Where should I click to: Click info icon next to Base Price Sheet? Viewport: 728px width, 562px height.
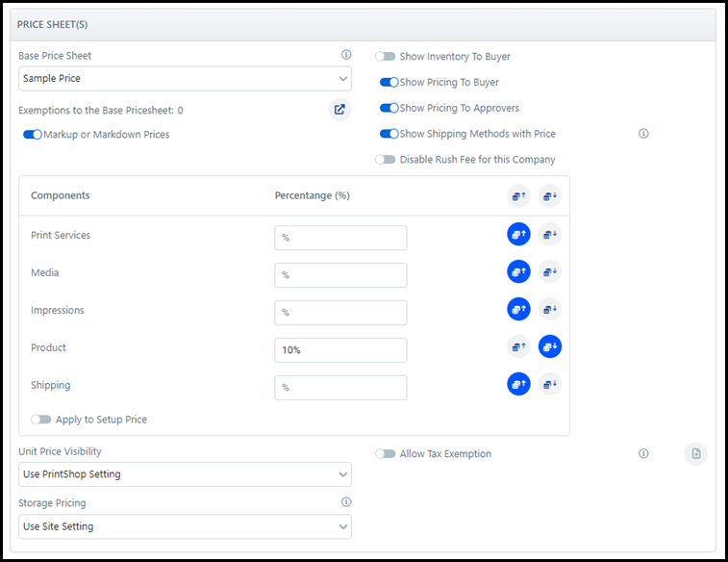(346, 55)
